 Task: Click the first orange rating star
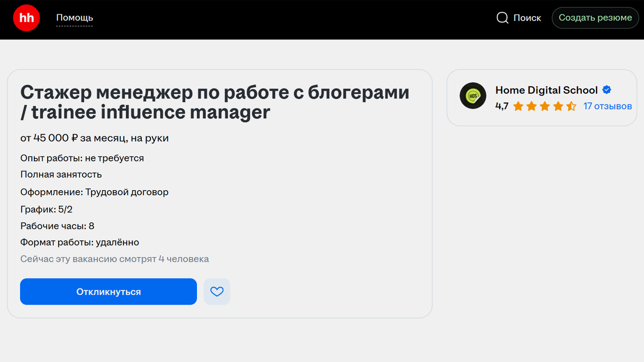(x=518, y=106)
